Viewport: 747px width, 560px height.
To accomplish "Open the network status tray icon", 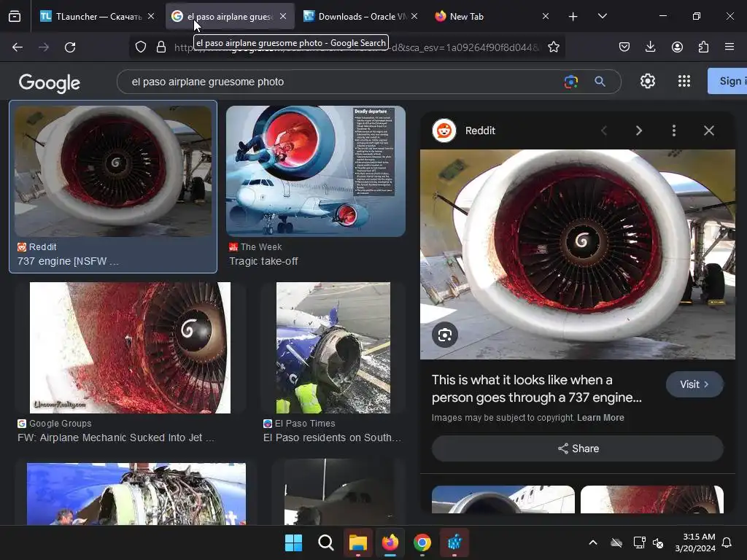I will tap(639, 542).
